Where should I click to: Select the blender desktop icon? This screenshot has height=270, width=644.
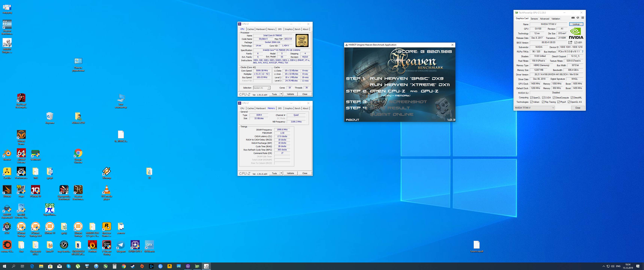(x=7, y=154)
